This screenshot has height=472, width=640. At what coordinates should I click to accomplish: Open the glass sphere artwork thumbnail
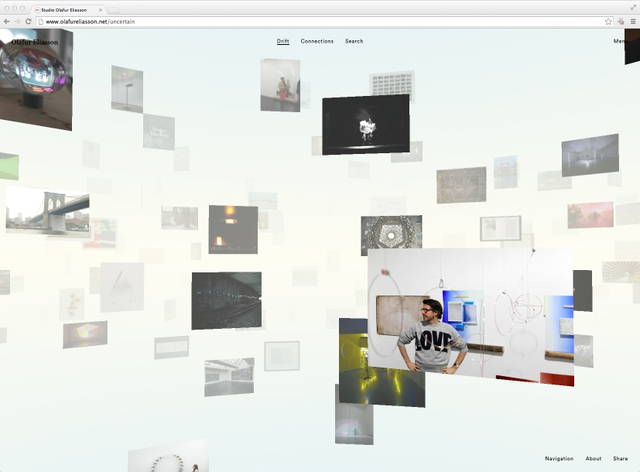(x=36, y=80)
